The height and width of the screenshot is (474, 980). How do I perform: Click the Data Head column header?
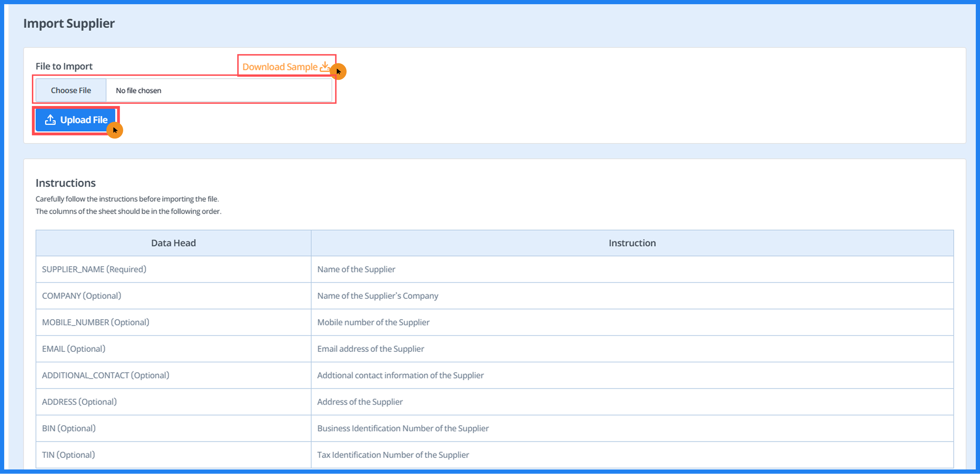pos(174,243)
